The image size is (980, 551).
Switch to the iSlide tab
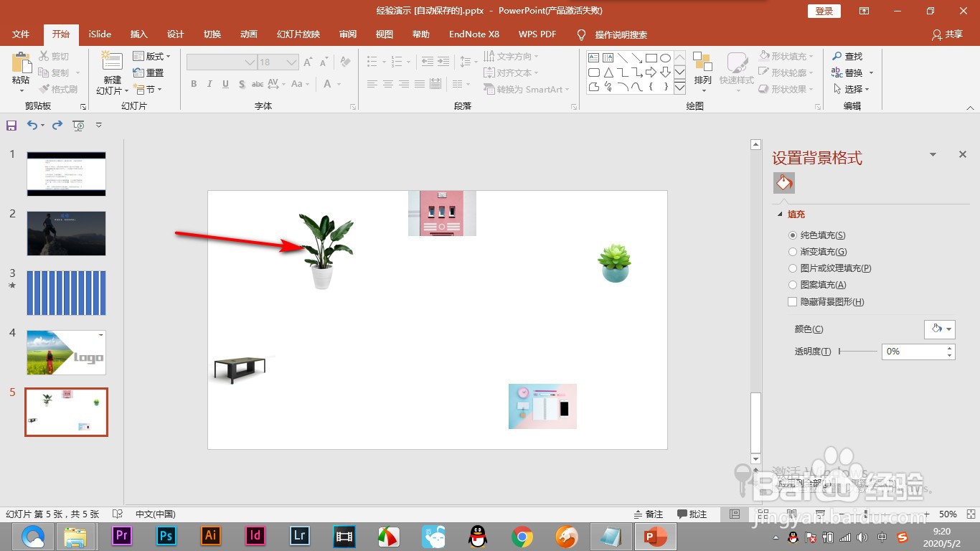(x=100, y=34)
